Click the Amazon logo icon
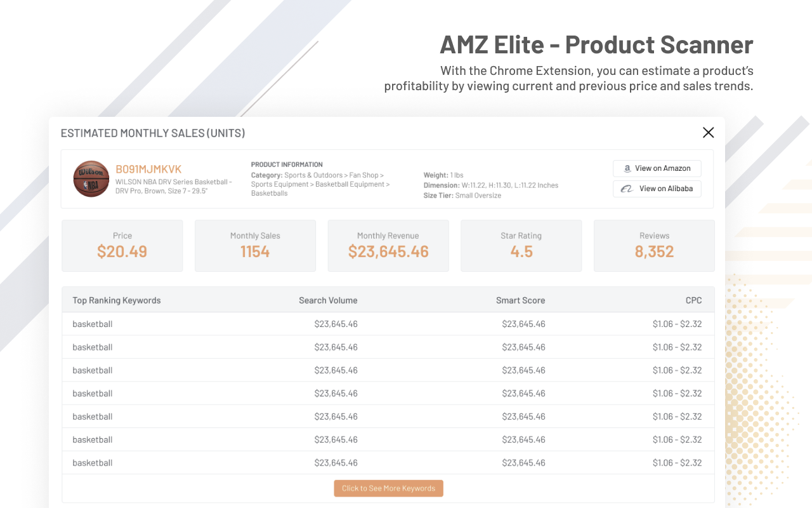 tap(627, 168)
